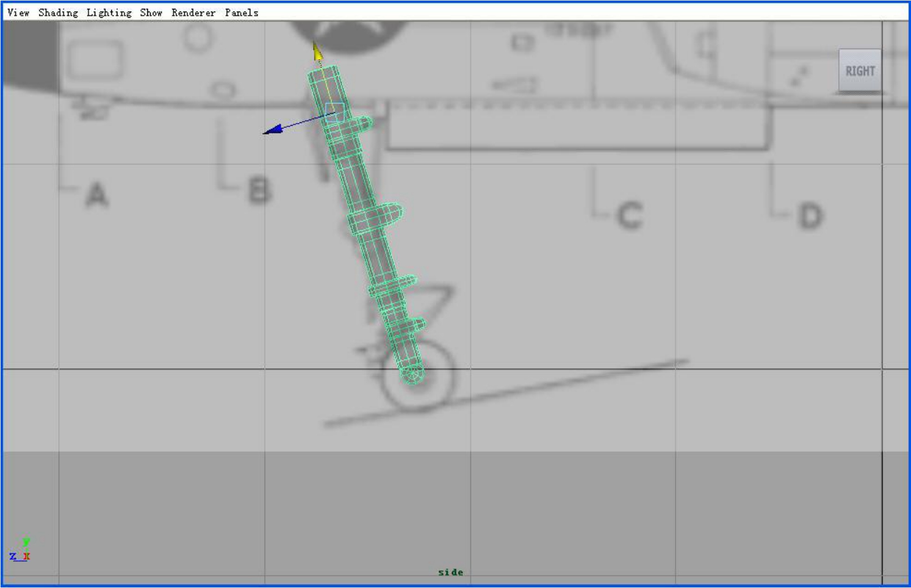
Task: Open the Renderer menu
Action: (x=193, y=12)
